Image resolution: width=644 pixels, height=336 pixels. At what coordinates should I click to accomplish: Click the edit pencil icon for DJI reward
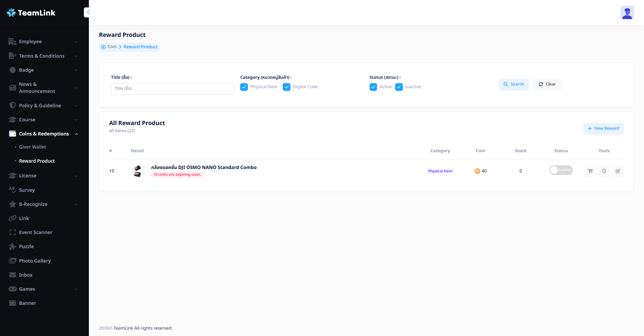pos(618,171)
